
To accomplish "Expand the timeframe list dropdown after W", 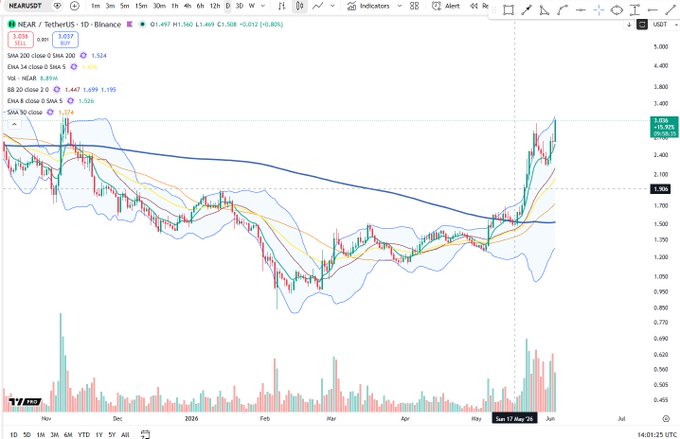I will point(263,6).
